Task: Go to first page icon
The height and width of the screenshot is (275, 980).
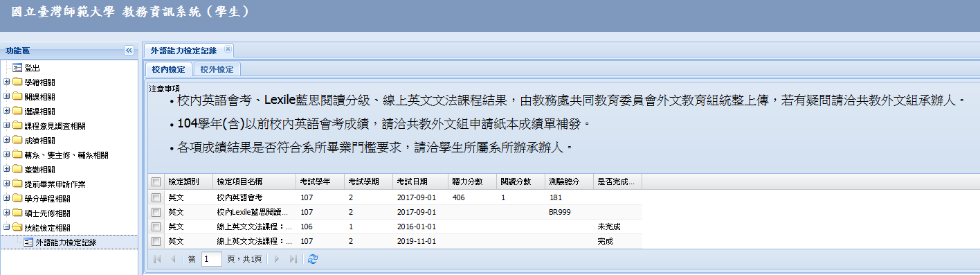Action: [x=156, y=259]
